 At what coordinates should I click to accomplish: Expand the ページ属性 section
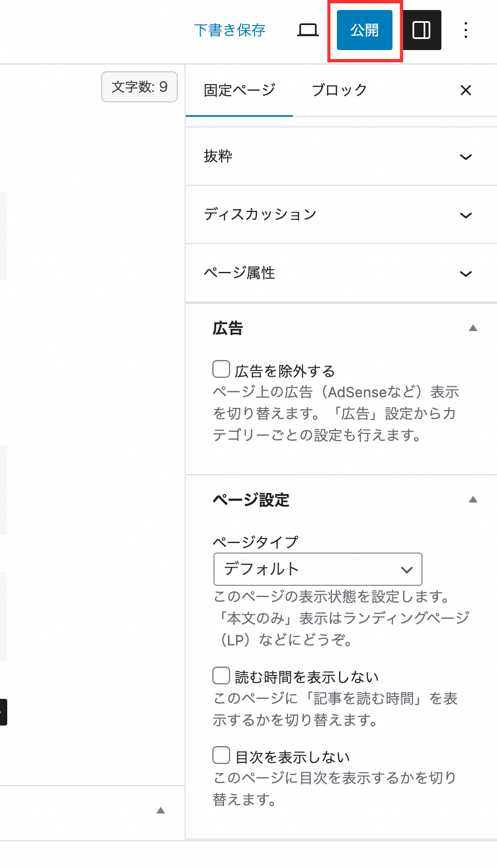[x=341, y=273]
